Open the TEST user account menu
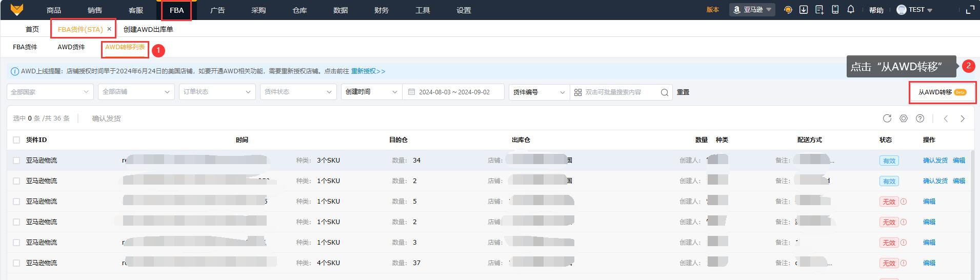 point(914,10)
